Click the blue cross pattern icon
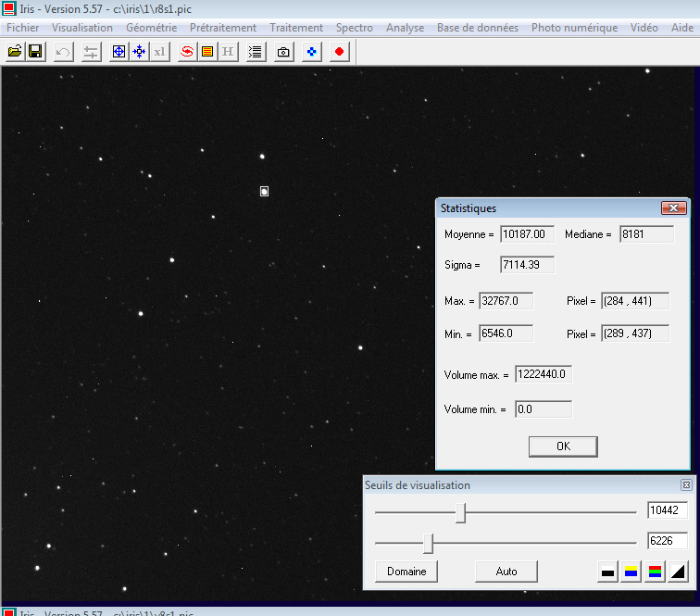This screenshot has width=700, height=616. tap(312, 52)
